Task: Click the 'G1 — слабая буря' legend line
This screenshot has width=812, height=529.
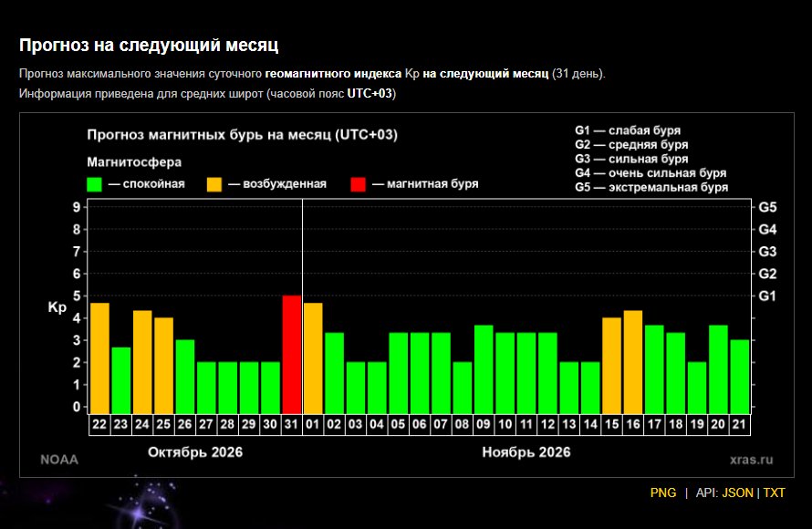Action: (x=628, y=130)
